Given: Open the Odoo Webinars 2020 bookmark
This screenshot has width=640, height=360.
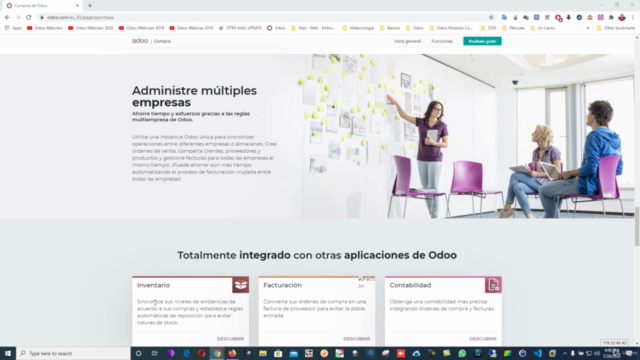Looking at the screenshot, I should pos(91,28).
